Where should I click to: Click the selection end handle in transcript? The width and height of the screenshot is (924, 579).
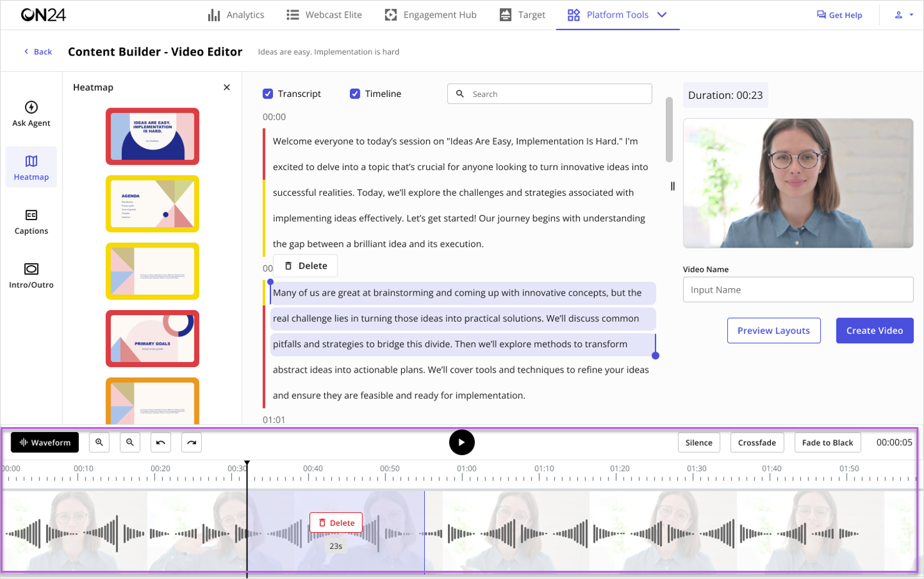coord(655,356)
